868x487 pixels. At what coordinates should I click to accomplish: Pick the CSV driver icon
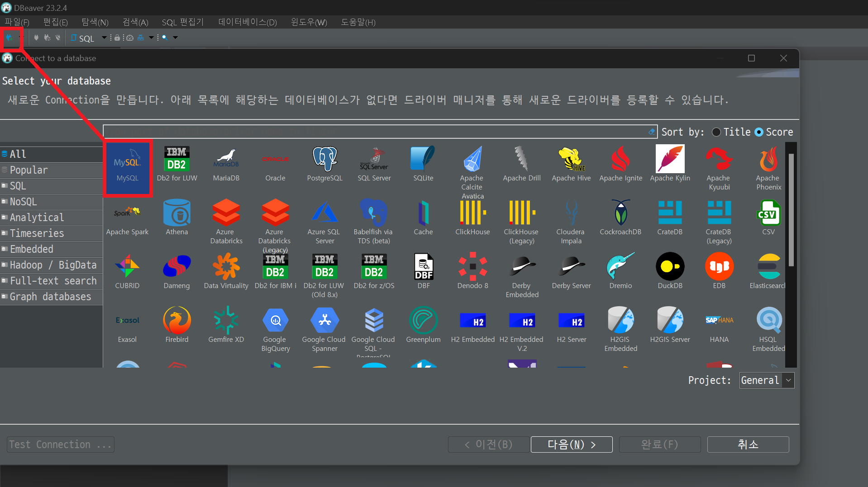click(x=768, y=217)
